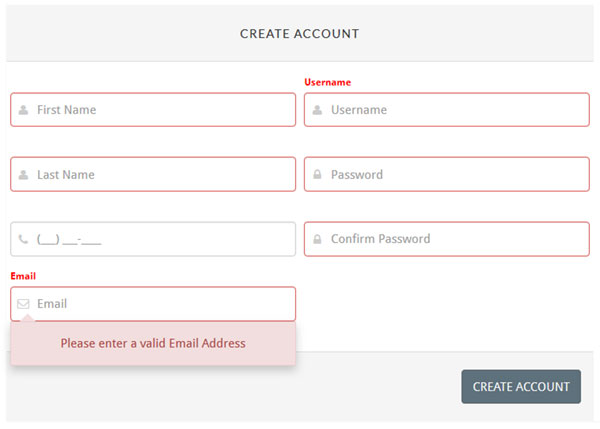Viewport: 600px width, 429px height.
Task: Click into the Email text field
Action: [160, 304]
